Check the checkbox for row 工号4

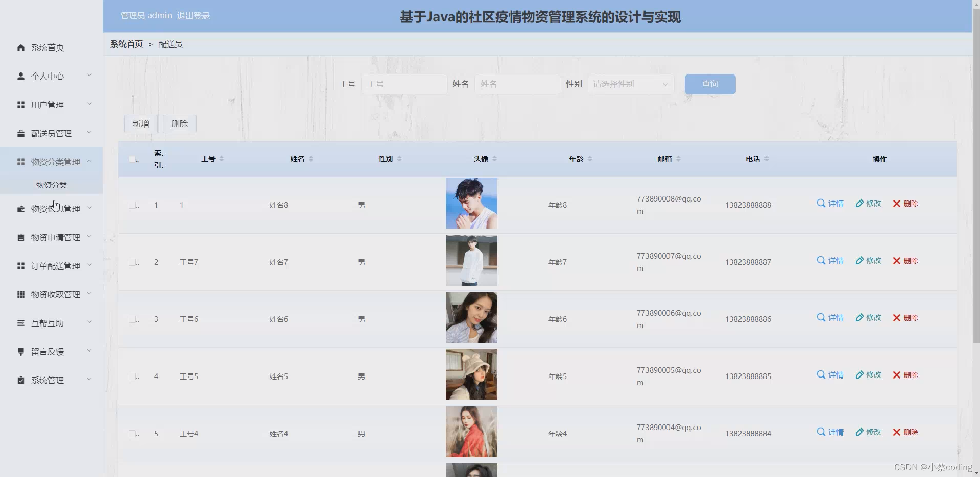pyautogui.click(x=132, y=434)
